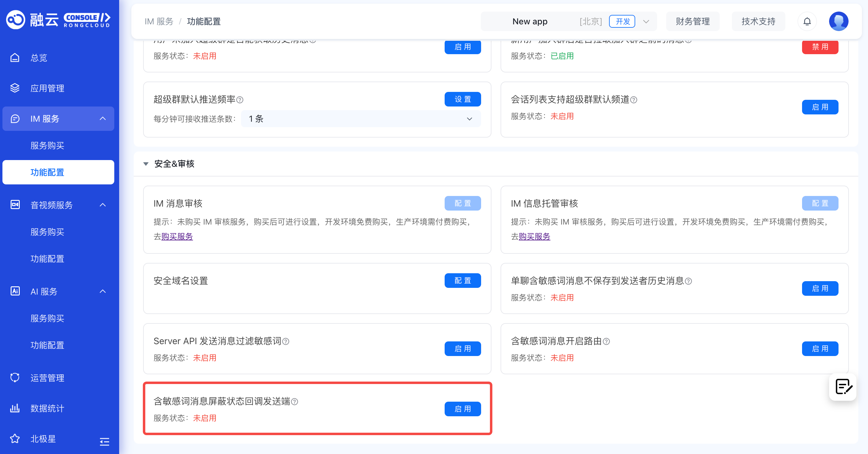Collapse the 安全&审核 section
Screen dimensions: 868x454
tap(146, 164)
